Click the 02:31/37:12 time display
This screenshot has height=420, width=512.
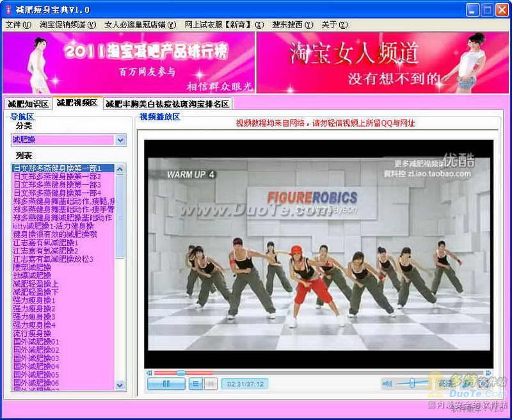[245, 384]
